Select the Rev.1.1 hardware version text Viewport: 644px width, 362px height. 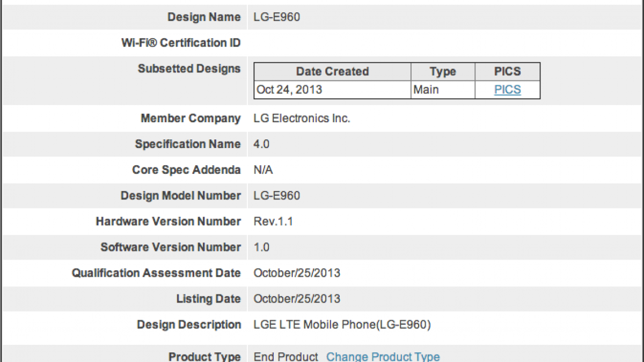pos(273,221)
